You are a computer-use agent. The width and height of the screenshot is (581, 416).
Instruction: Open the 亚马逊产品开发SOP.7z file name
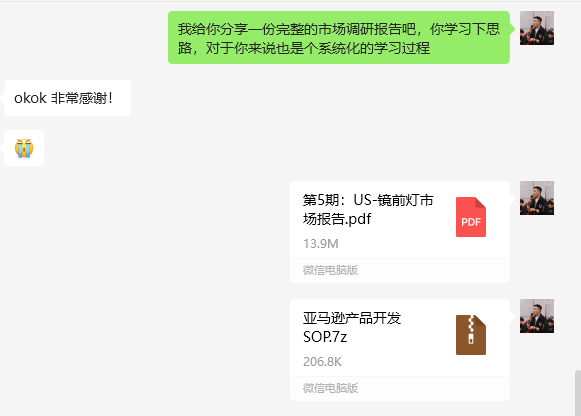[x=352, y=327]
